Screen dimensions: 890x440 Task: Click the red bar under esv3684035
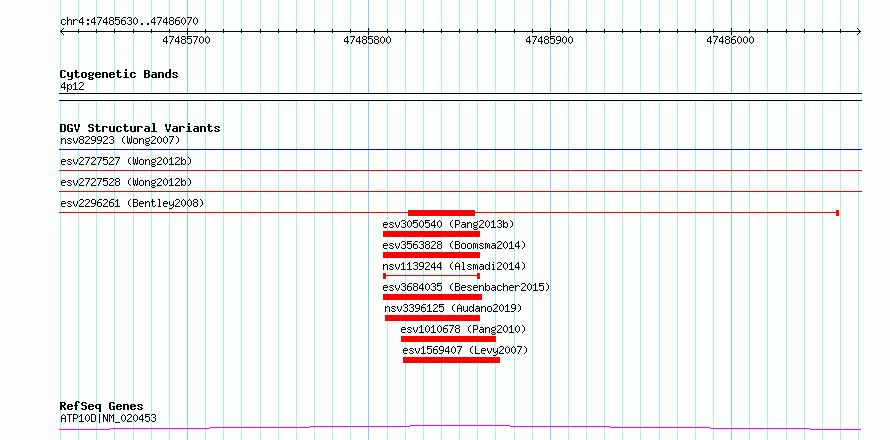coord(433,297)
